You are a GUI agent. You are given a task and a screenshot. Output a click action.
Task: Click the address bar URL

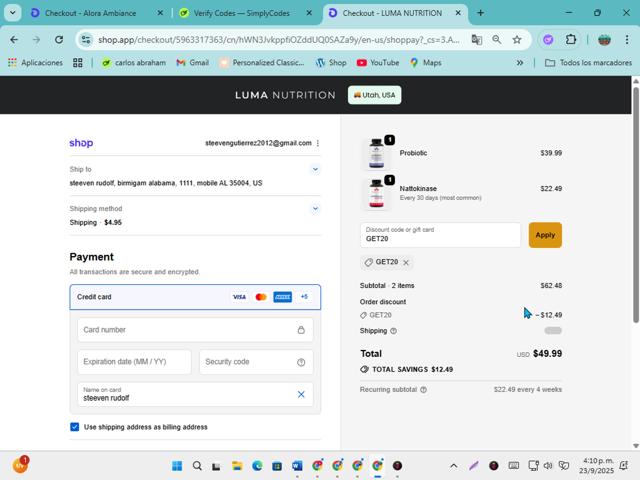[278, 40]
